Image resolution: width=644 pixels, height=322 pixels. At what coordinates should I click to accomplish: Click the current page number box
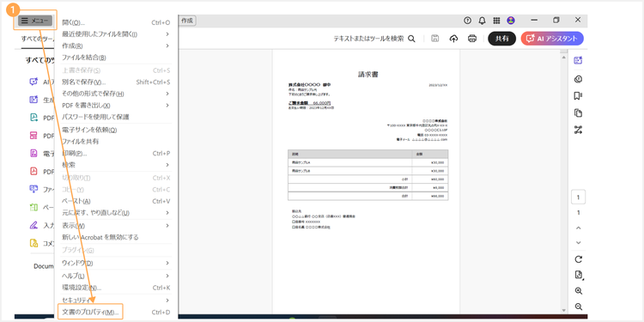pos(578,197)
